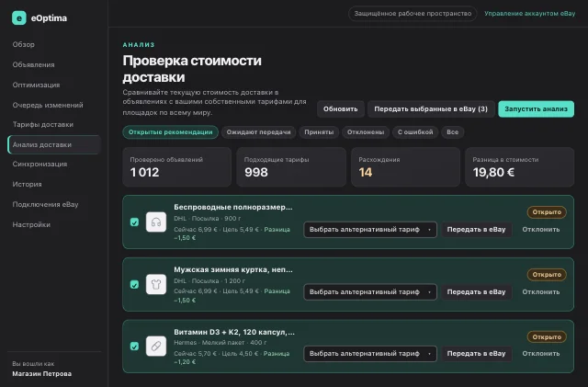Screen dimensions: 588x387
Task: Show the Отклонены recommendations
Action: tap(366, 132)
